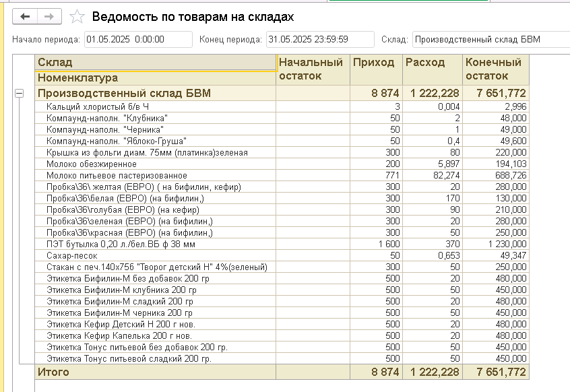
Task: Click the Итого total row label
Action: pos(53,372)
